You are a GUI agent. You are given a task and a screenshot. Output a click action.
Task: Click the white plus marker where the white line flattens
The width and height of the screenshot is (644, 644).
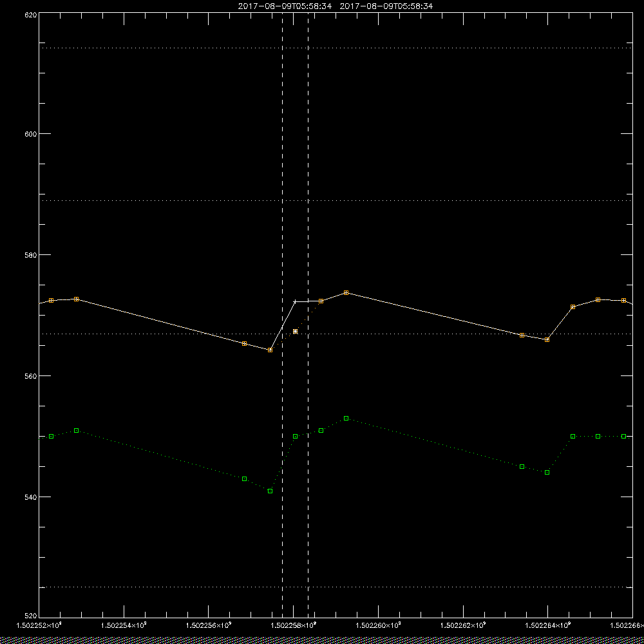295,302
